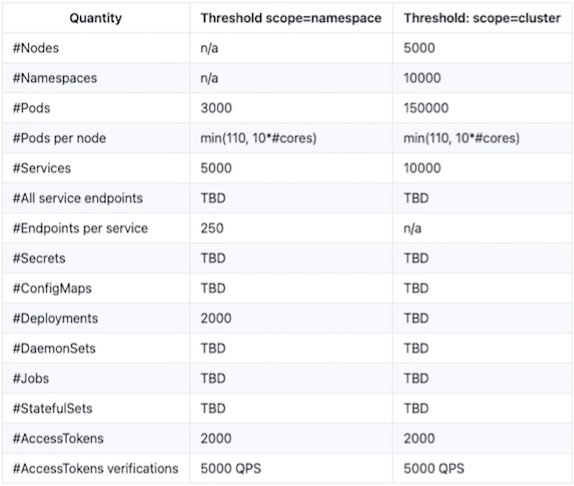574x486 pixels.
Task: Select the Threshold: scope=cluster header
Action: pos(482,18)
